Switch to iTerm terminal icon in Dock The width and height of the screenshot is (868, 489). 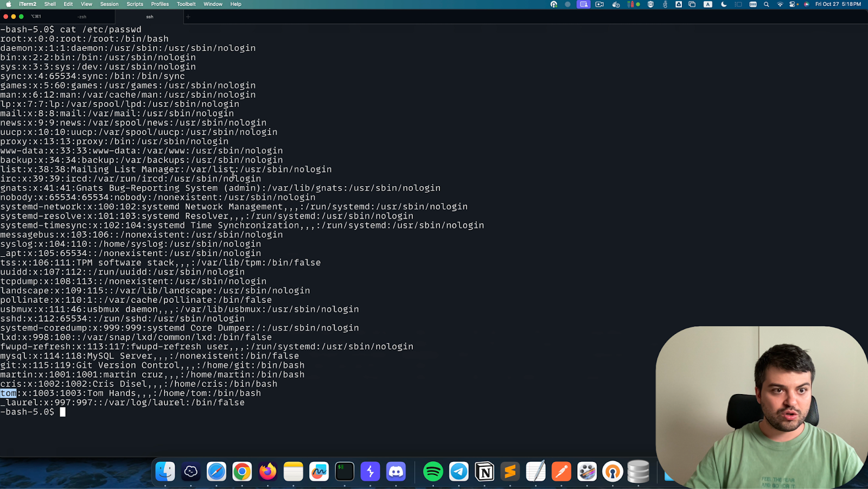pyautogui.click(x=344, y=471)
